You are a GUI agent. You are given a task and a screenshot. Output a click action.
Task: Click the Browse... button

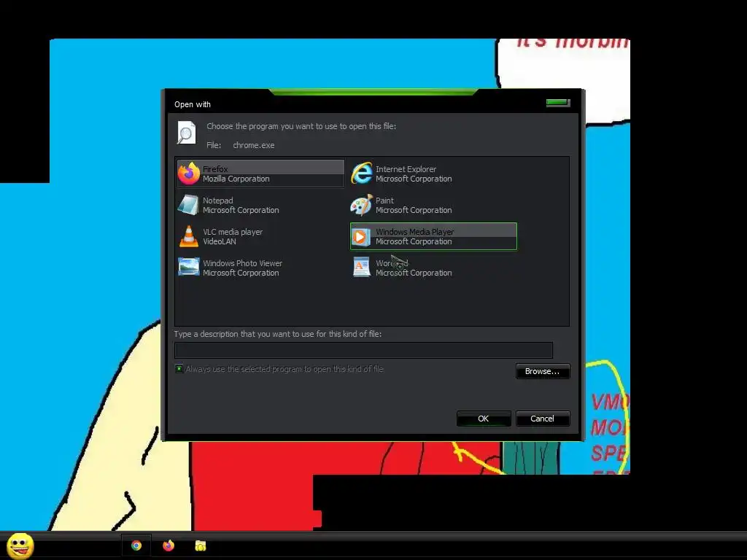[x=543, y=371]
